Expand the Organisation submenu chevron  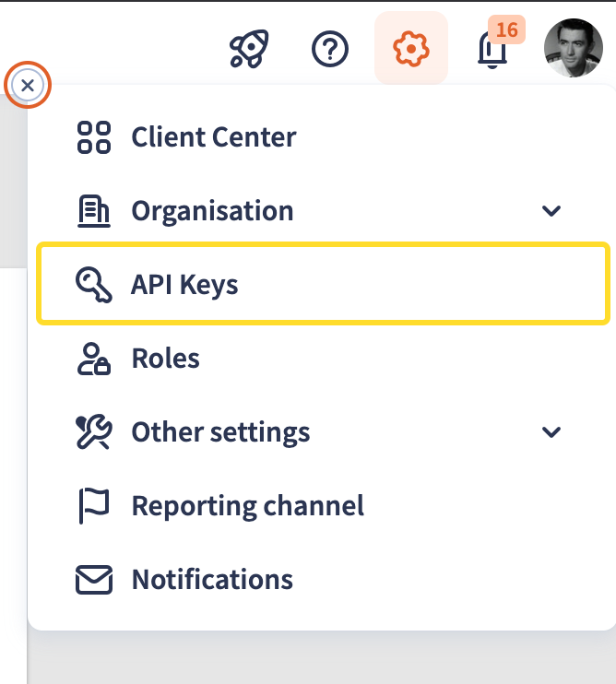click(551, 211)
